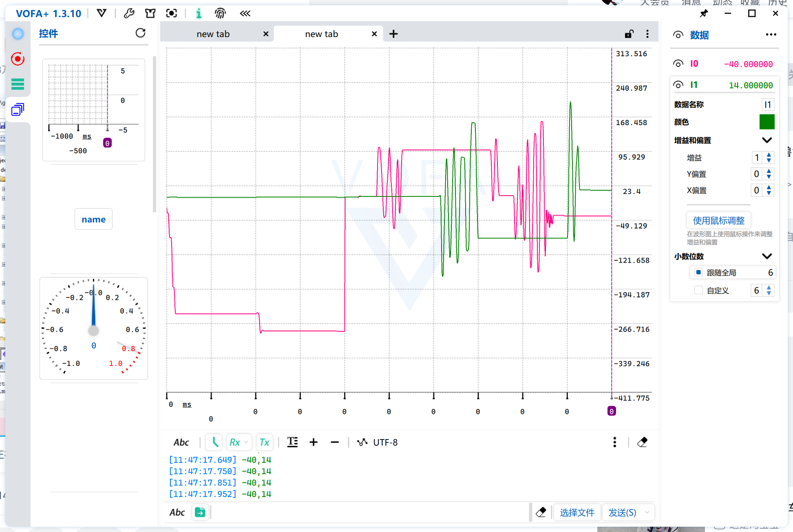Select the second new tab
Viewport: 793px width, 532px height.
click(322, 34)
